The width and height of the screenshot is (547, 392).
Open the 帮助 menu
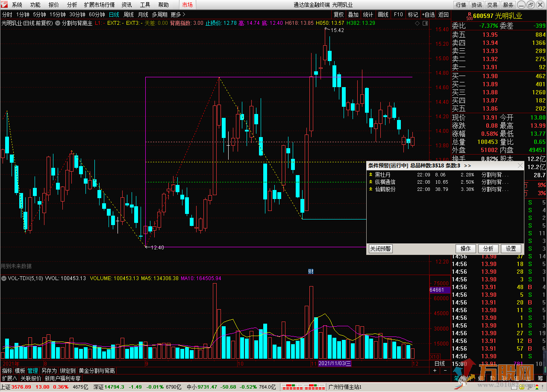point(163,5)
